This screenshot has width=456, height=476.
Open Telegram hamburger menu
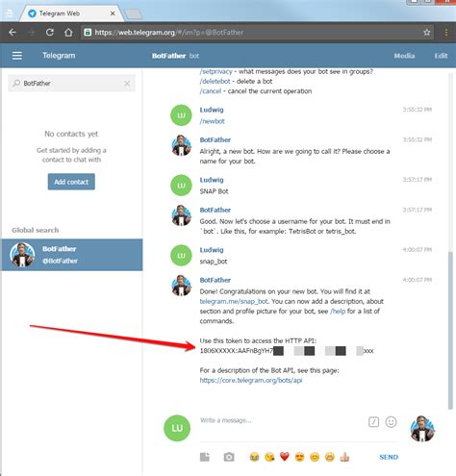[x=17, y=56]
